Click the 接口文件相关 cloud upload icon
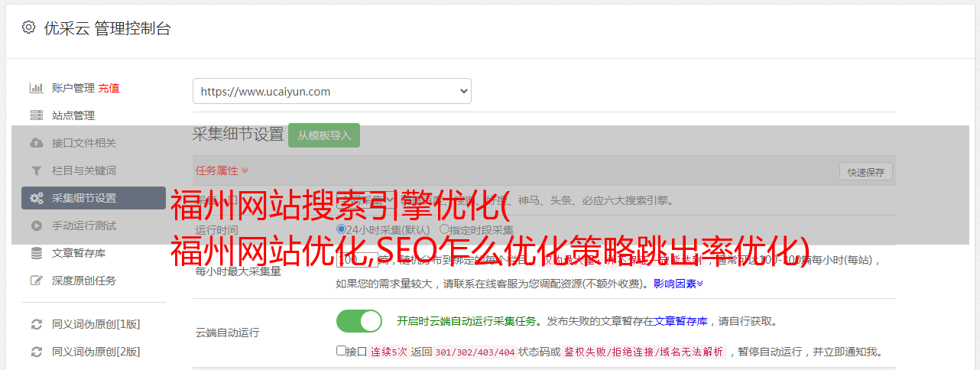980x370 pixels. pyautogui.click(x=36, y=143)
